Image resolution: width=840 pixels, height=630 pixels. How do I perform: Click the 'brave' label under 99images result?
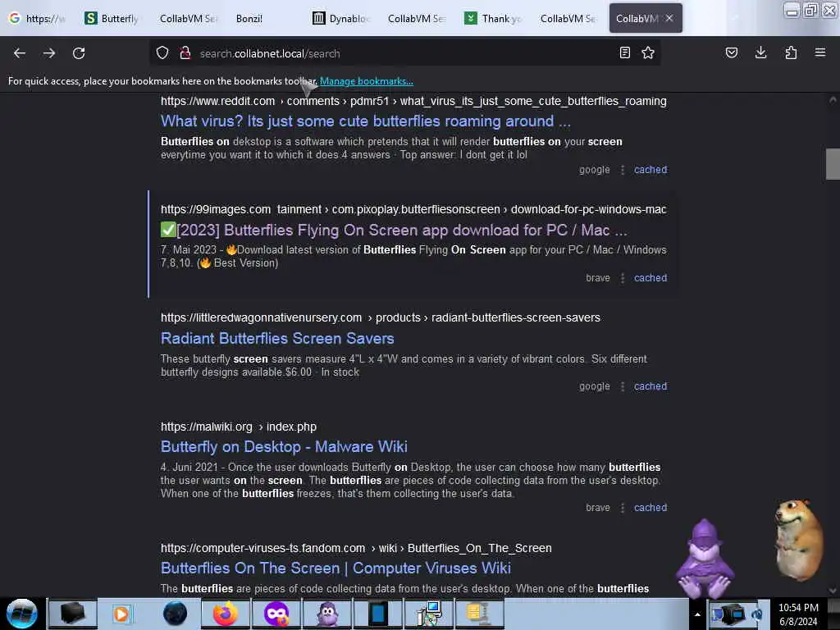598,278
